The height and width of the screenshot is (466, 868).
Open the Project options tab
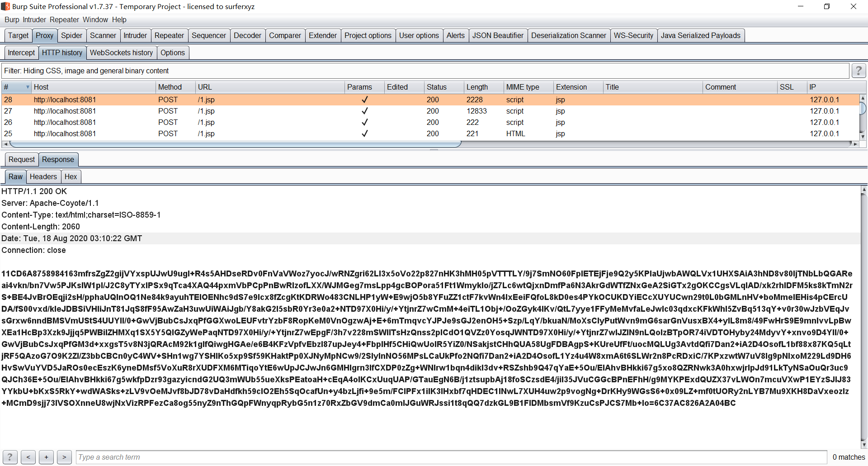[368, 35]
